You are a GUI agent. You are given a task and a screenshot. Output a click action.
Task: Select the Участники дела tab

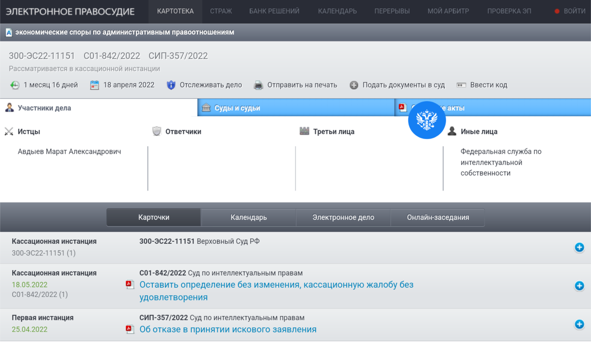[98, 108]
